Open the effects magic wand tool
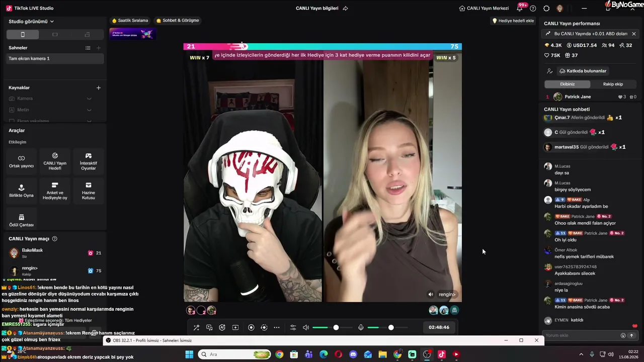Screen dimensions: 644x362 196,328
